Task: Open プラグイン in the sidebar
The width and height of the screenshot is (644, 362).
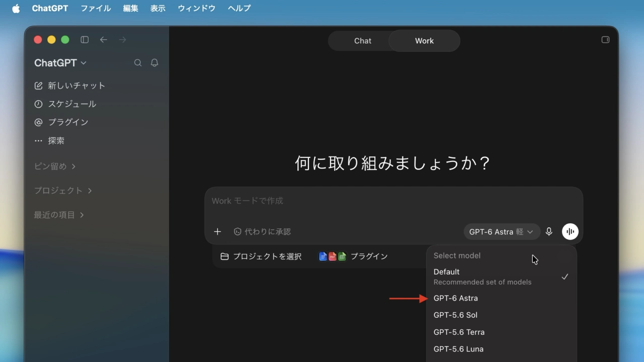Action: click(x=61, y=122)
